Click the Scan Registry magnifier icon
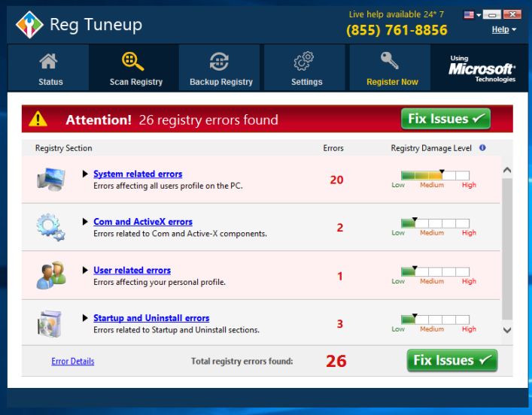The height and width of the screenshot is (415, 532). tap(132, 62)
